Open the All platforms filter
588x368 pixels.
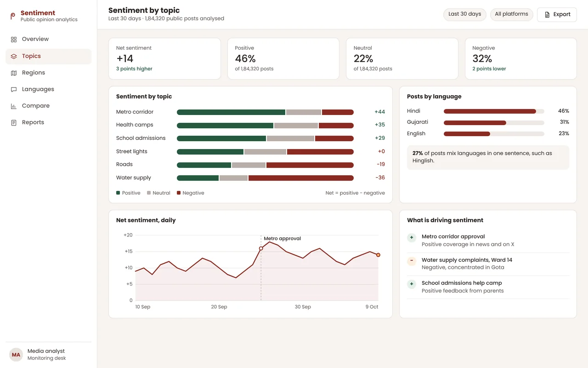(x=511, y=14)
